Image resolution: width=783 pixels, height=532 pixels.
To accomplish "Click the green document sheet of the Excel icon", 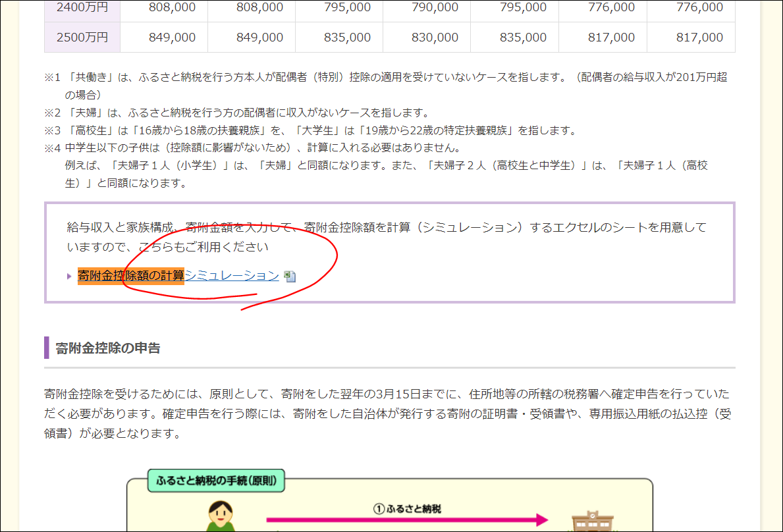I will click(288, 276).
